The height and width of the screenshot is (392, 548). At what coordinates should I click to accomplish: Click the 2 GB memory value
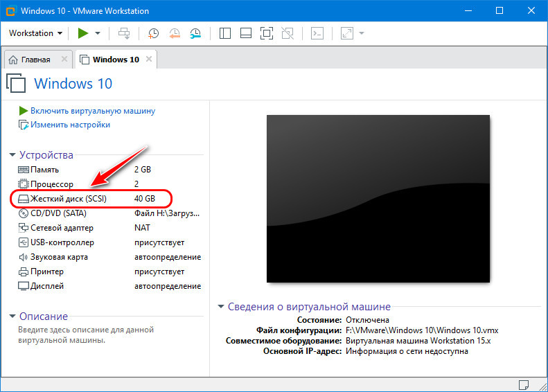click(x=143, y=170)
